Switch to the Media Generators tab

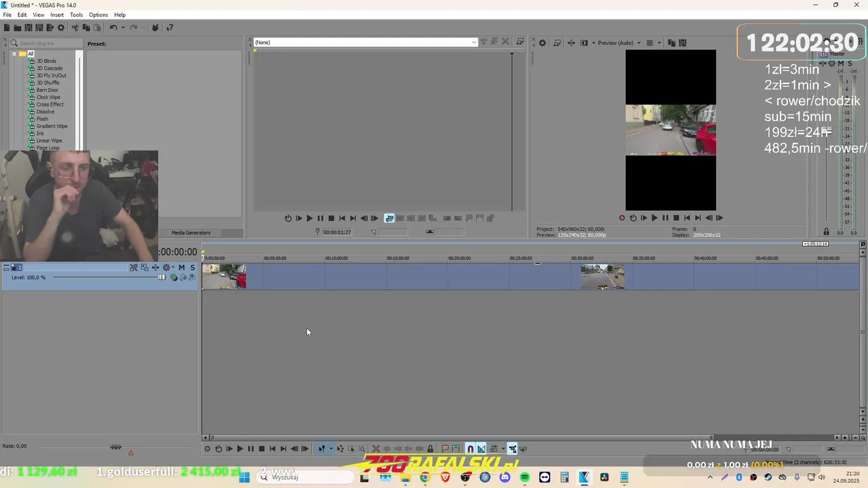click(191, 232)
